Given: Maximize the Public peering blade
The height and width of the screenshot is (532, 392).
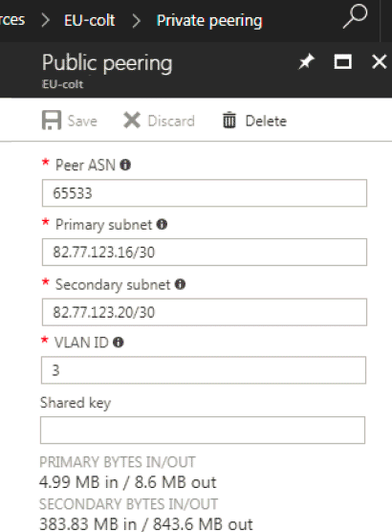Looking at the screenshot, I should (x=342, y=62).
